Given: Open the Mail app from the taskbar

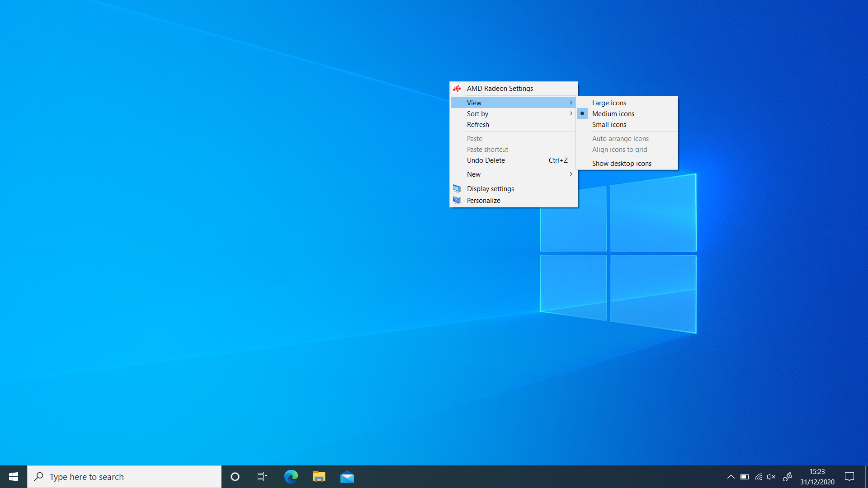Looking at the screenshot, I should click(x=347, y=477).
